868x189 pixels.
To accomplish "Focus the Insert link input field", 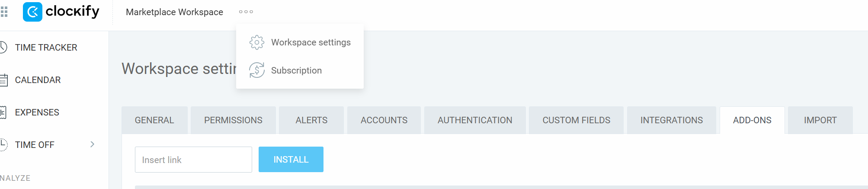I will (x=193, y=160).
